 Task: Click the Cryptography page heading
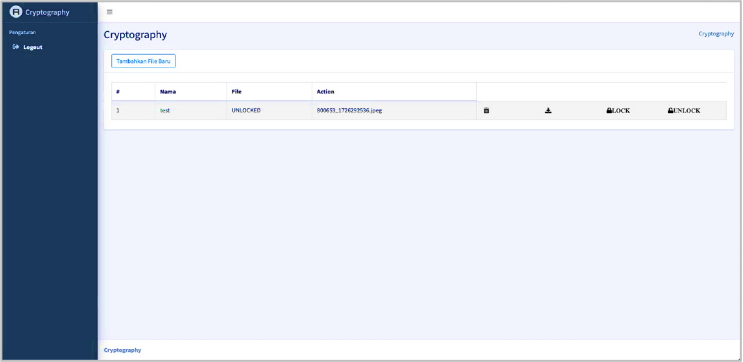[x=135, y=35]
